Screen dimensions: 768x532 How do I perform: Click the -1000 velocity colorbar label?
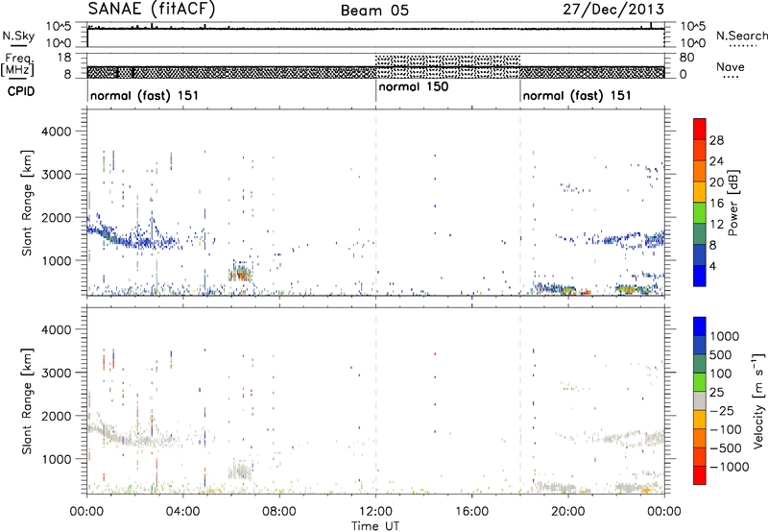click(730, 467)
